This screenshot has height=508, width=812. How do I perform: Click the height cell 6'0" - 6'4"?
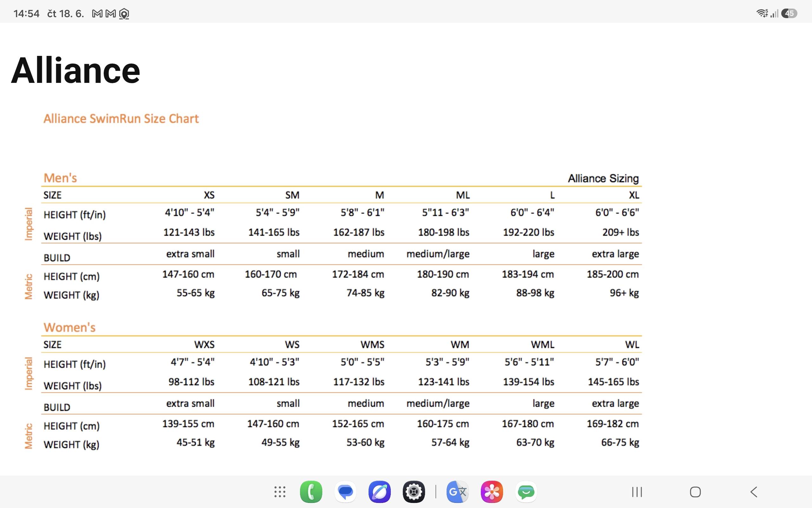click(x=532, y=212)
